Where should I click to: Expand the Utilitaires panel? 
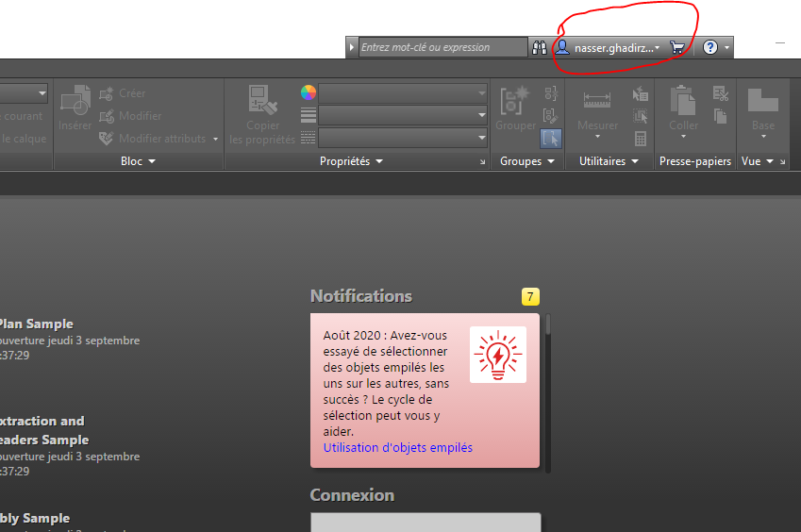coord(608,161)
